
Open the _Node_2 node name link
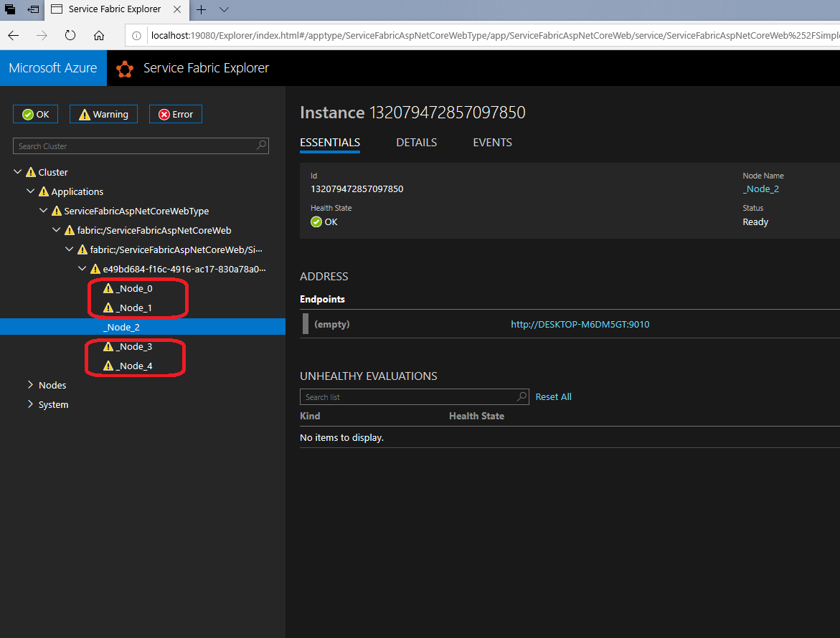click(760, 189)
